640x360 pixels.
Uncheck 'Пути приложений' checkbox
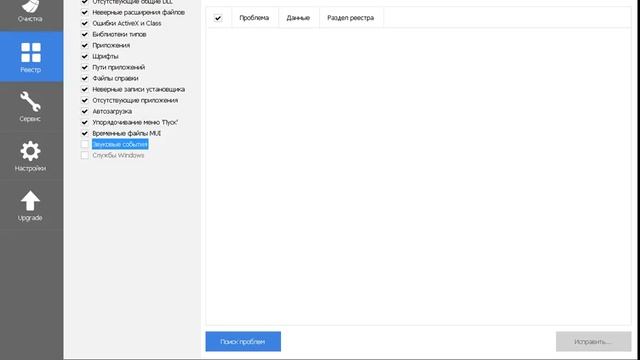(84, 67)
